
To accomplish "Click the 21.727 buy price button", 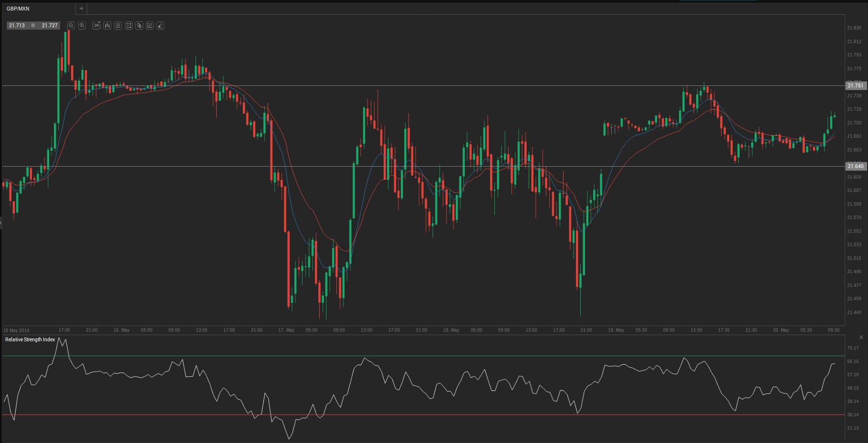I will click(x=50, y=26).
